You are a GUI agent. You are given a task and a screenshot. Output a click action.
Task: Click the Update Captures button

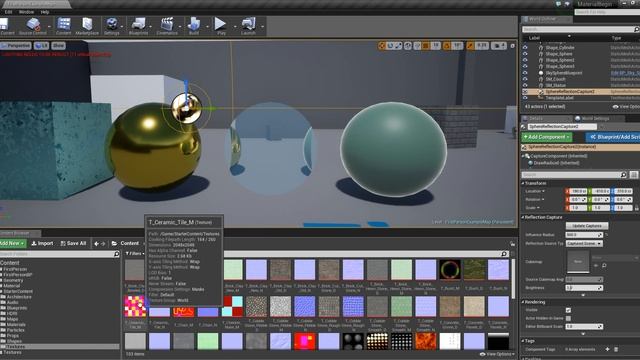[x=587, y=226]
